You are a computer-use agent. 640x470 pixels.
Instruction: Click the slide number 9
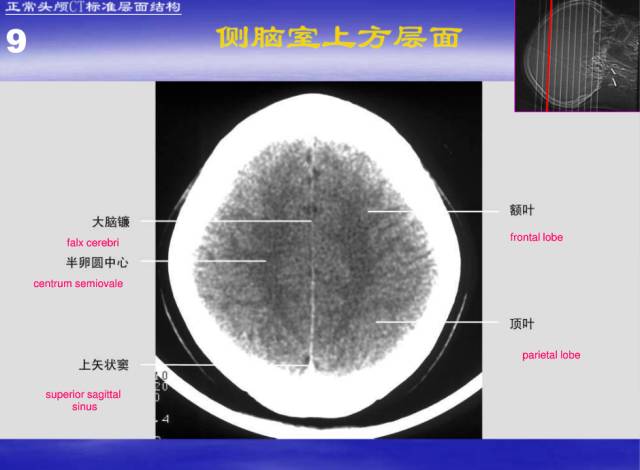[x=16, y=42]
